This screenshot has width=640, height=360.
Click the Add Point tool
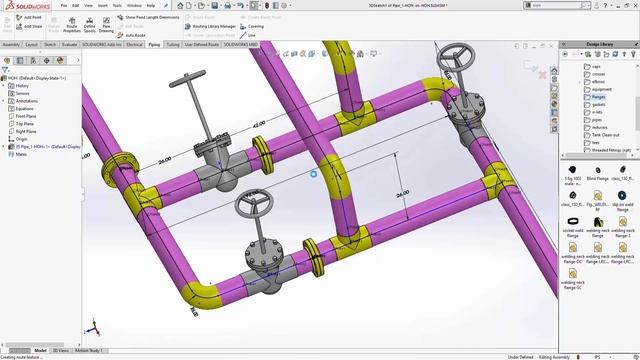click(29, 18)
